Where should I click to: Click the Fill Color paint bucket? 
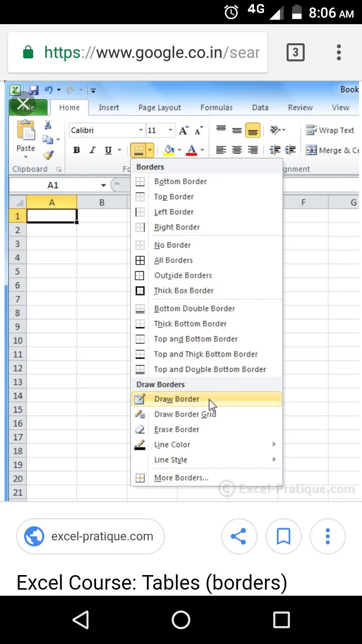point(169,150)
